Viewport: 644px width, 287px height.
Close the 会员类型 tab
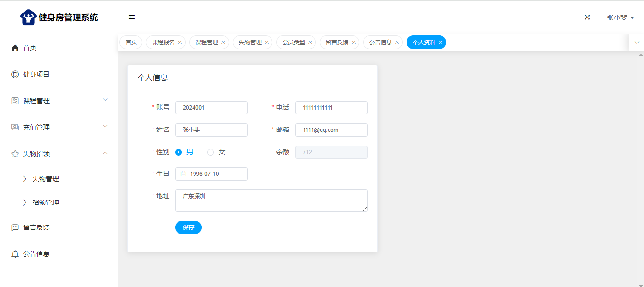(310, 43)
